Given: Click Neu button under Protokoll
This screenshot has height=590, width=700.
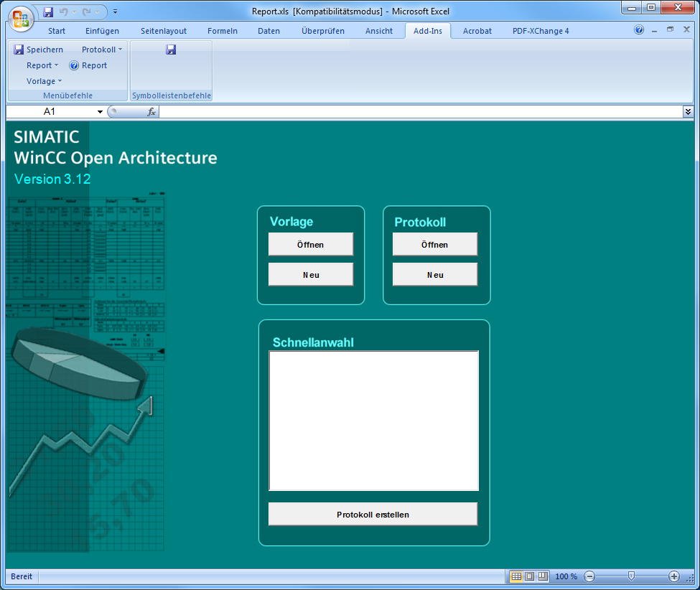Looking at the screenshot, I should [435, 274].
